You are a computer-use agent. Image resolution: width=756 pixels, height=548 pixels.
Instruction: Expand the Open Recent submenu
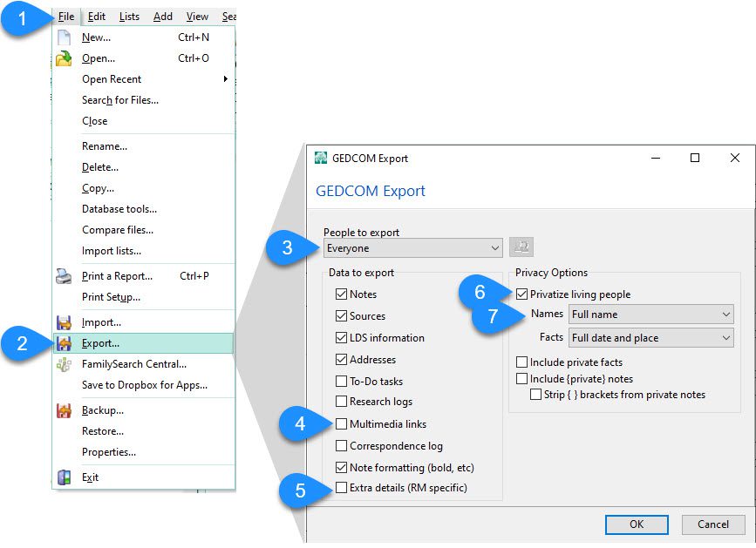[113, 79]
